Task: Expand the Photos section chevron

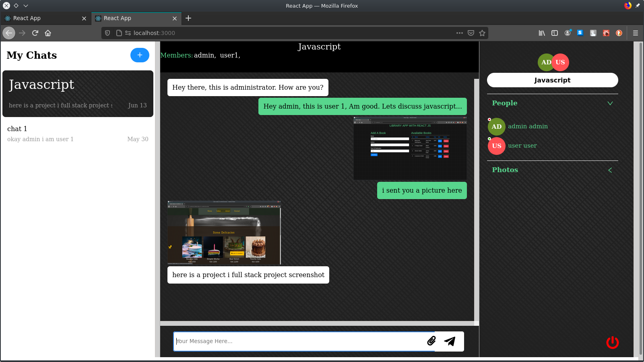Action: (610, 170)
